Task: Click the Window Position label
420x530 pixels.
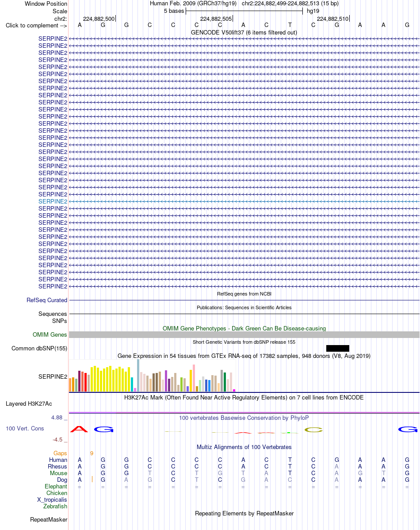Action: pos(46,4)
